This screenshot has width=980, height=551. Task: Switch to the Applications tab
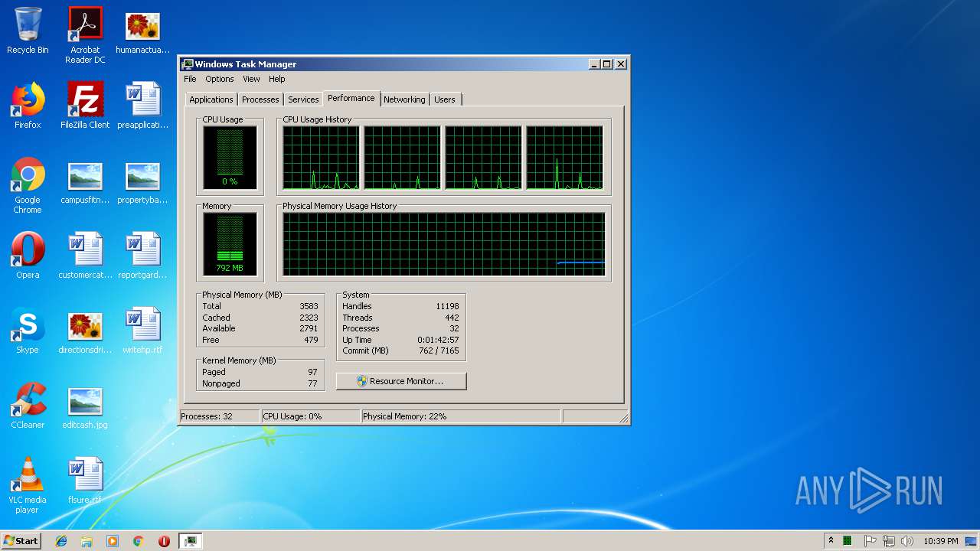211,99
